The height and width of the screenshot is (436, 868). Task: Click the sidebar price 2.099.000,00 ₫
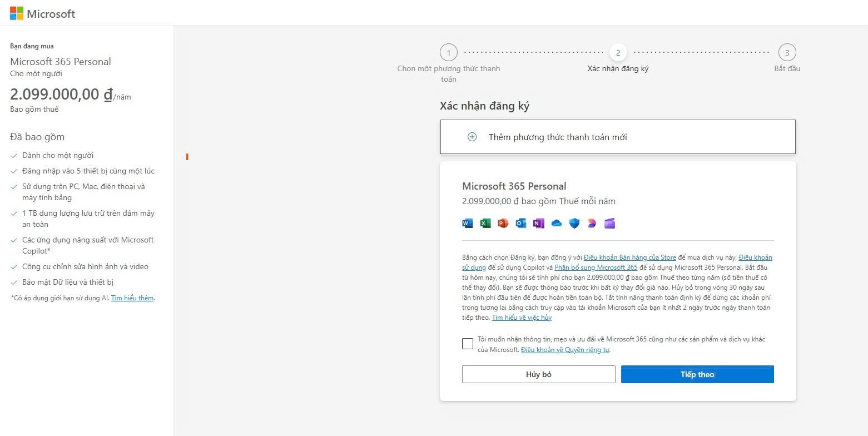61,94
